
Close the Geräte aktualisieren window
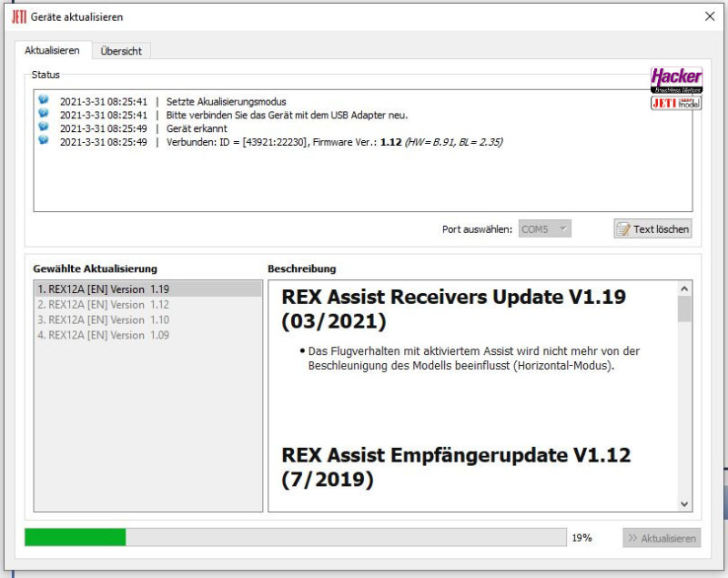tap(710, 16)
